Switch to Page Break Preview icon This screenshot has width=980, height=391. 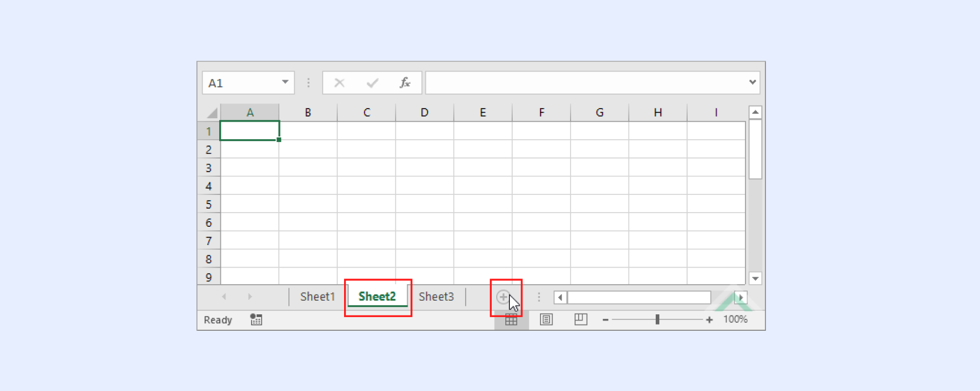point(580,320)
